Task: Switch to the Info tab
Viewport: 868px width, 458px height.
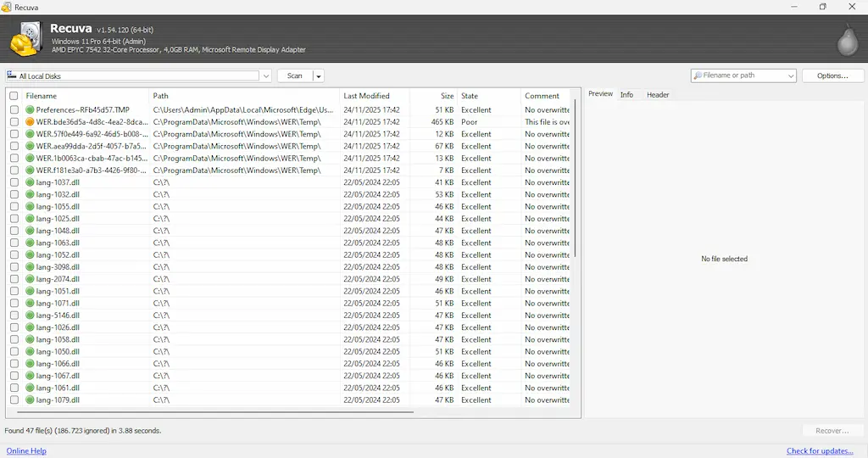Action: (626, 95)
